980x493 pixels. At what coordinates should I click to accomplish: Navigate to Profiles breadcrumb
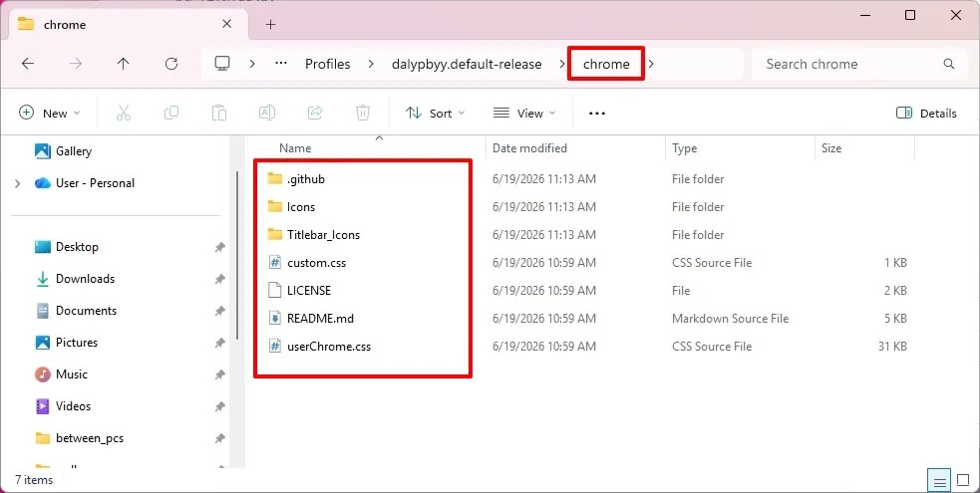tap(328, 64)
